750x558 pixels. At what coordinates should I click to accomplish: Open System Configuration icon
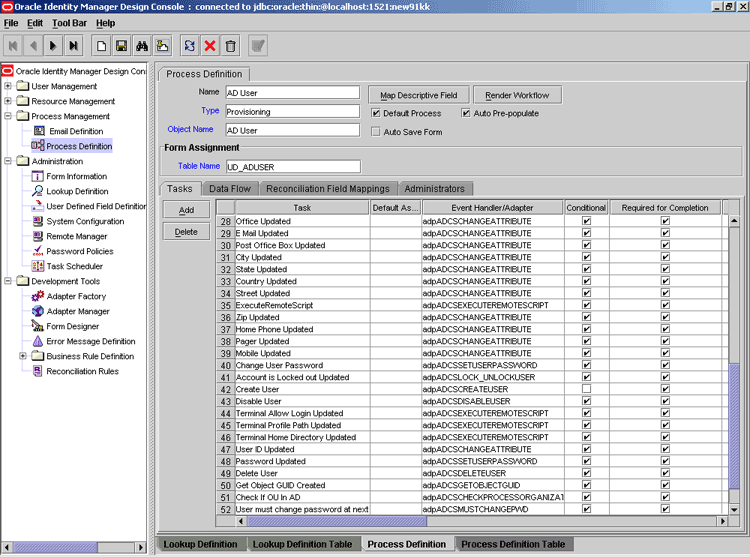37,221
